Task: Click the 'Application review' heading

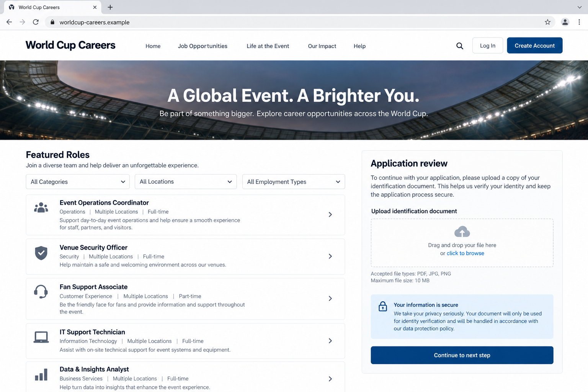Action: pyautogui.click(x=409, y=163)
